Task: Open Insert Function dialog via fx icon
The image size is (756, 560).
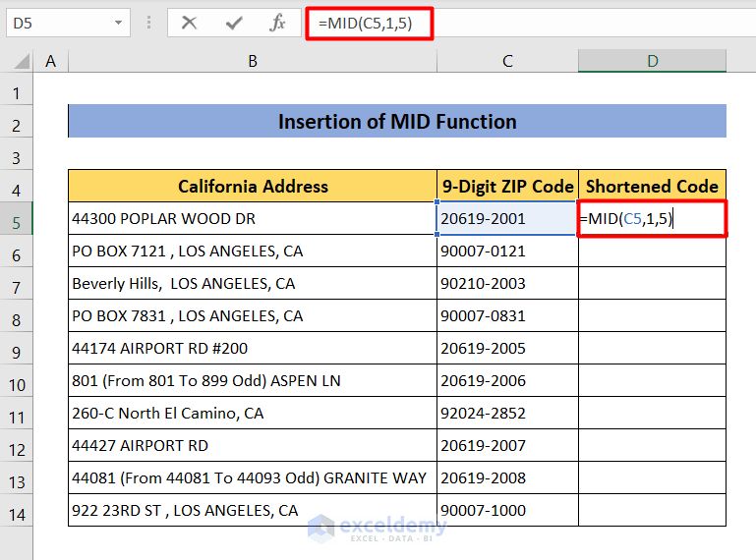Action: (x=277, y=23)
